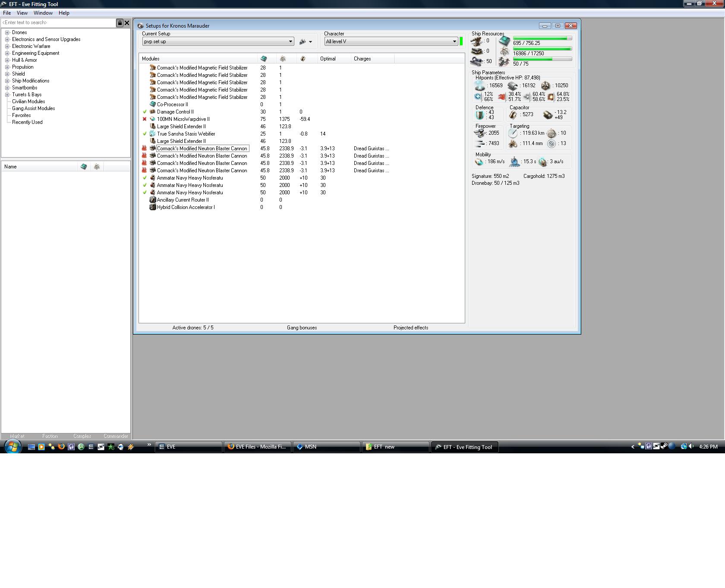The image size is (725, 588).
Task: Open Firefox from the quick launch bar
Action: 61,447
